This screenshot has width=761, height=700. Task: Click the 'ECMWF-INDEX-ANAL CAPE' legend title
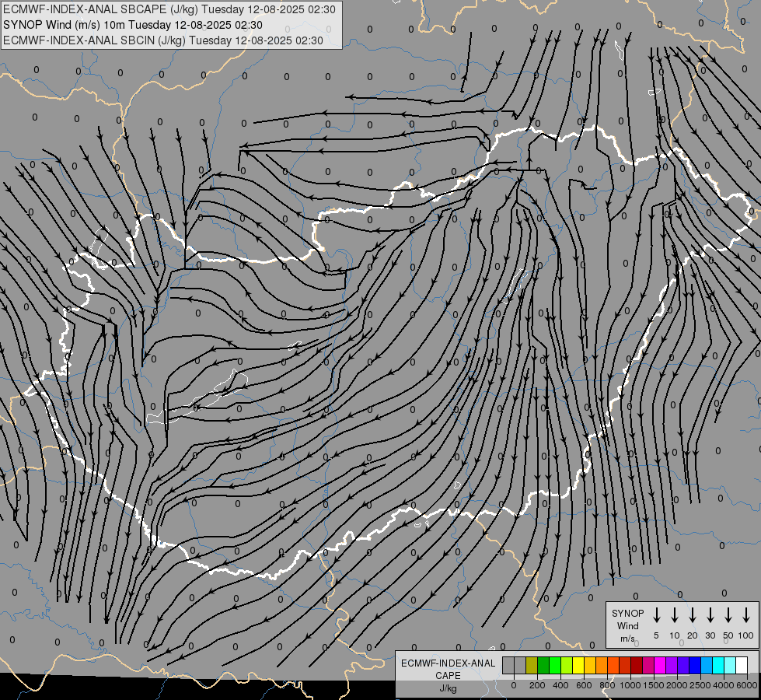click(448, 669)
